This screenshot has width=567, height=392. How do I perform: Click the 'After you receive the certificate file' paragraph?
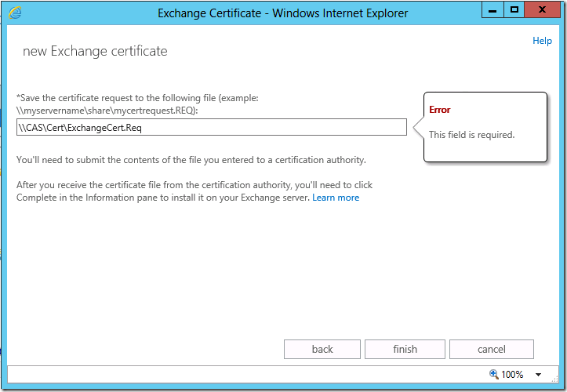click(194, 191)
